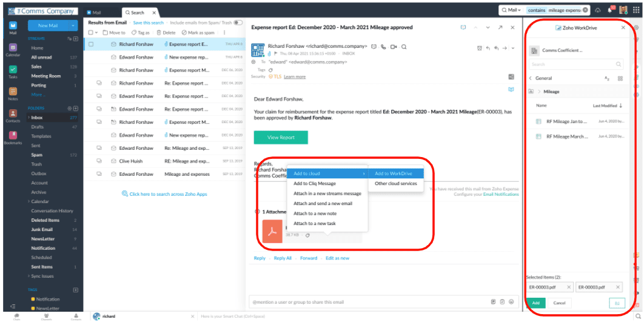The width and height of the screenshot is (644, 322).
Task: Open the Bookmarks module icon
Action: point(13,137)
